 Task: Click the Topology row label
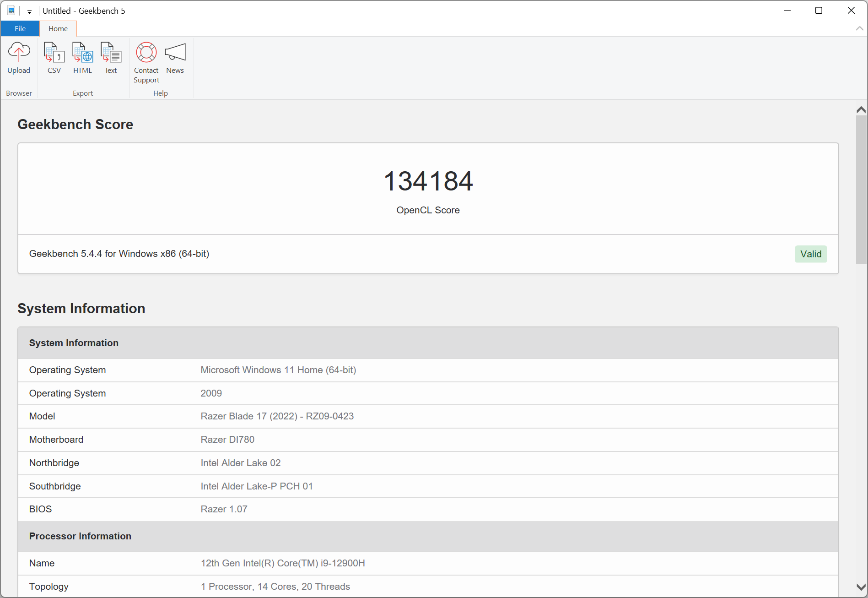49,587
